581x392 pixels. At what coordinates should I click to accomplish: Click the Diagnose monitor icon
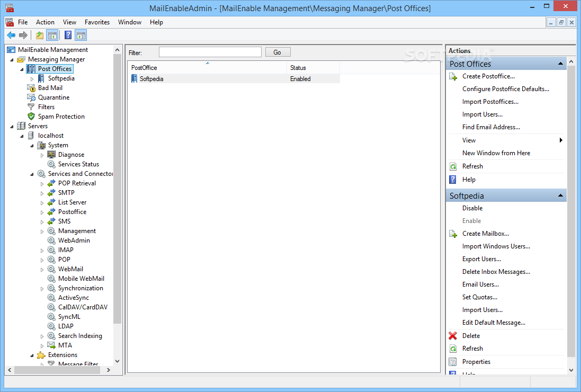point(51,155)
